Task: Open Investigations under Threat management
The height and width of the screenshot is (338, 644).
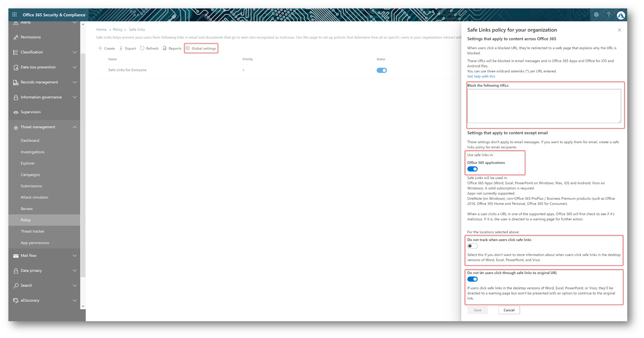Action: point(32,152)
